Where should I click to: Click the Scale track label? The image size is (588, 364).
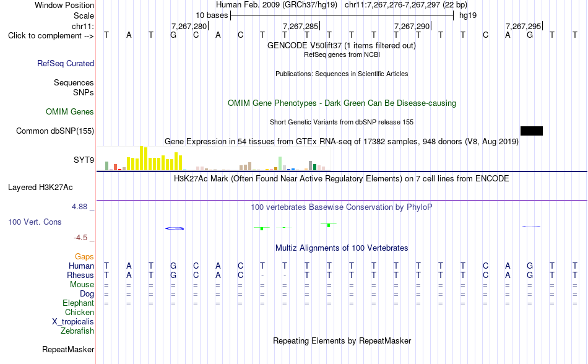click(84, 15)
